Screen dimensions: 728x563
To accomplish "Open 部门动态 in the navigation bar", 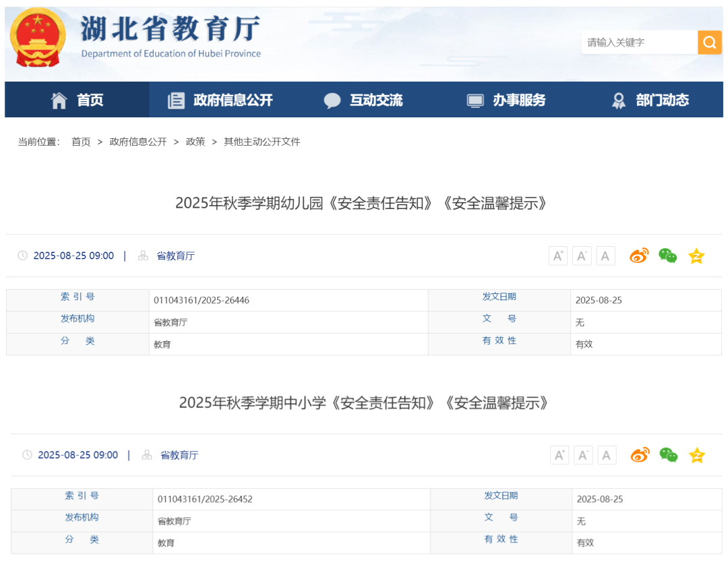I will (x=650, y=100).
